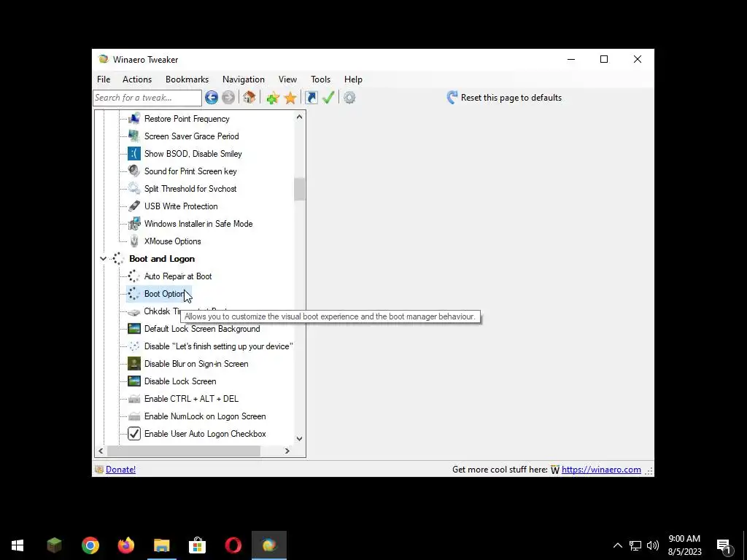The height and width of the screenshot is (560, 747).
Task: Click the Winaero Tweaker title bar icon
Action: (104, 60)
